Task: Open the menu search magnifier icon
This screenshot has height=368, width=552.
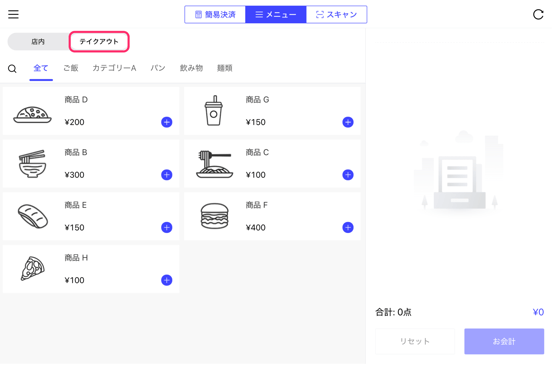Action: 12,69
